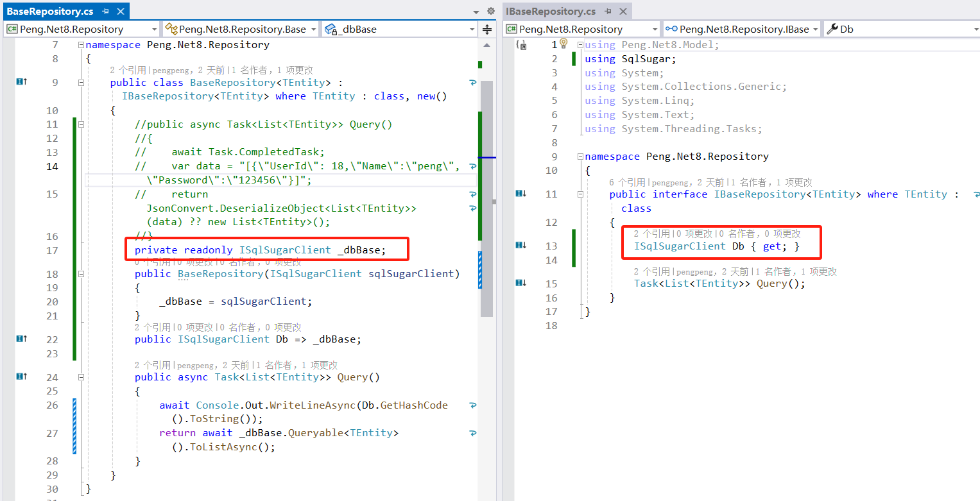The width and height of the screenshot is (980, 501).
Task: Open the left pane's tab overflow dropdown arrow
Action: (x=476, y=12)
